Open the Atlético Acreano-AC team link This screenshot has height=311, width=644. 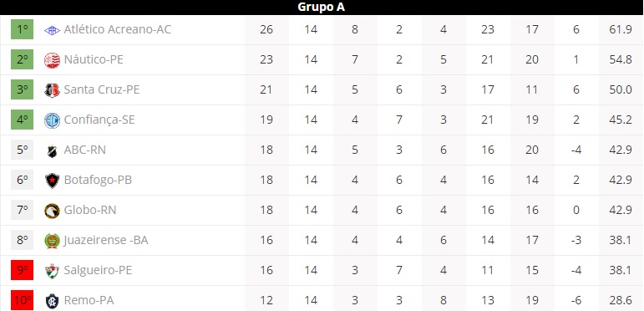[x=118, y=29]
